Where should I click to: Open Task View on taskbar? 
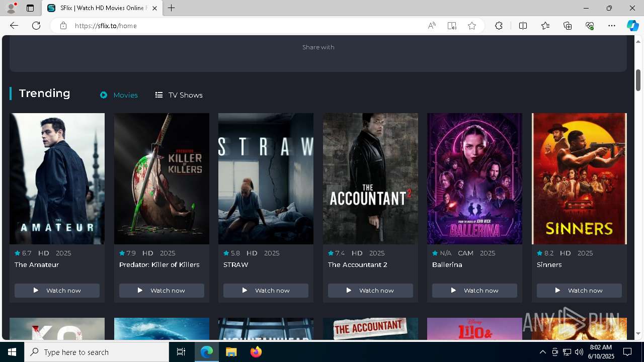pyautogui.click(x=181, y=352)
